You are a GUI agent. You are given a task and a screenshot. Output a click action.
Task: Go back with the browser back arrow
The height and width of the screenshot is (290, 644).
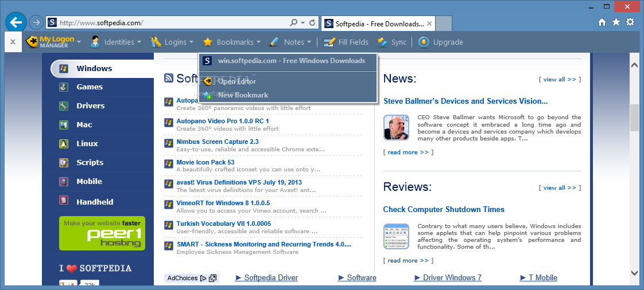tap(16, 22)
